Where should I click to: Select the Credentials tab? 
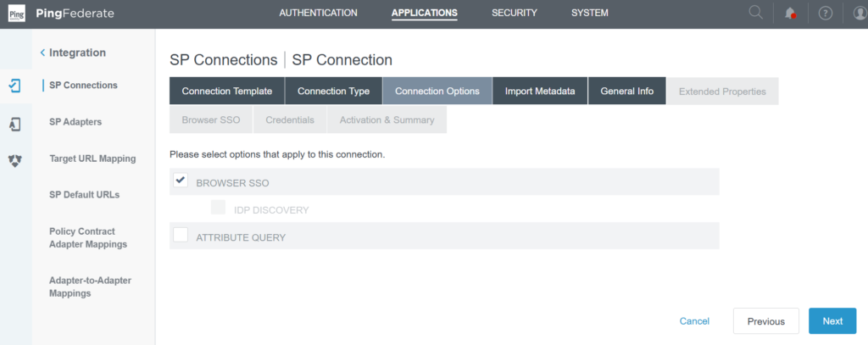point(290,120)
